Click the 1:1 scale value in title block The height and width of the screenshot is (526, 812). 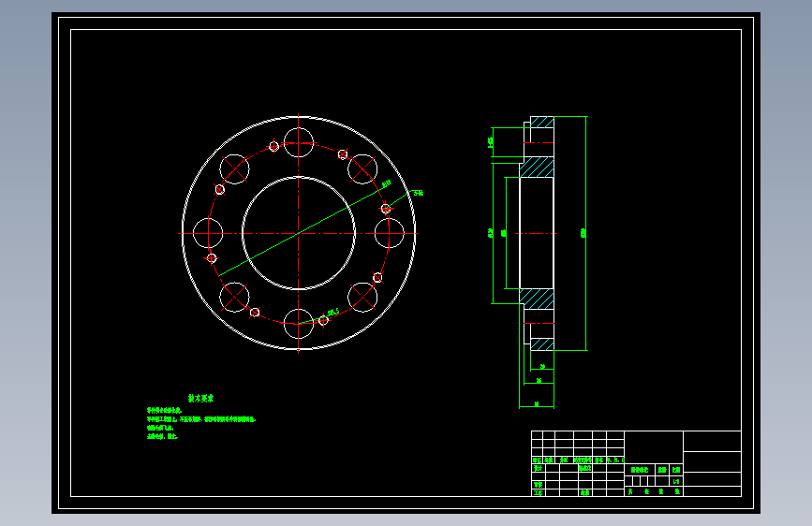point(676,481)
